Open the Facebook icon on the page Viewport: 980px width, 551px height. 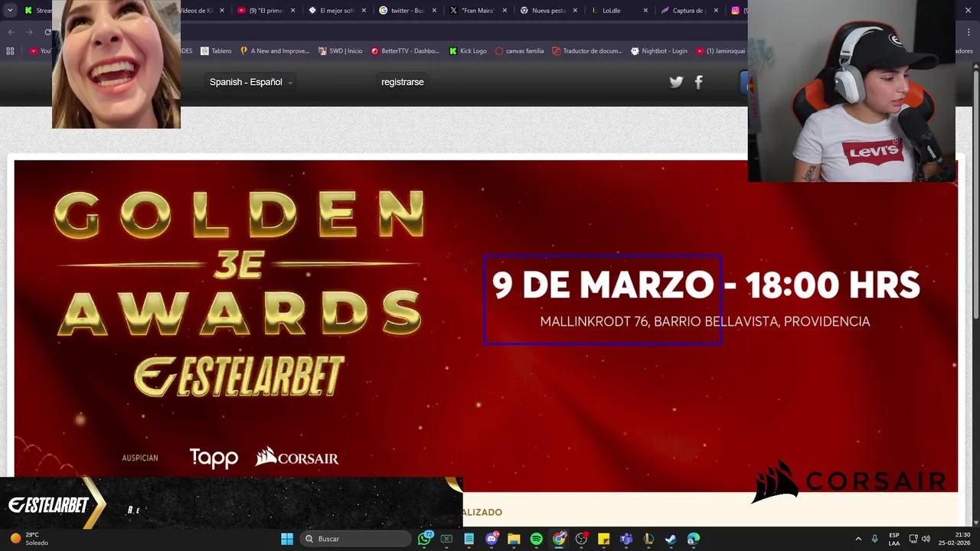tap(698, 82)
